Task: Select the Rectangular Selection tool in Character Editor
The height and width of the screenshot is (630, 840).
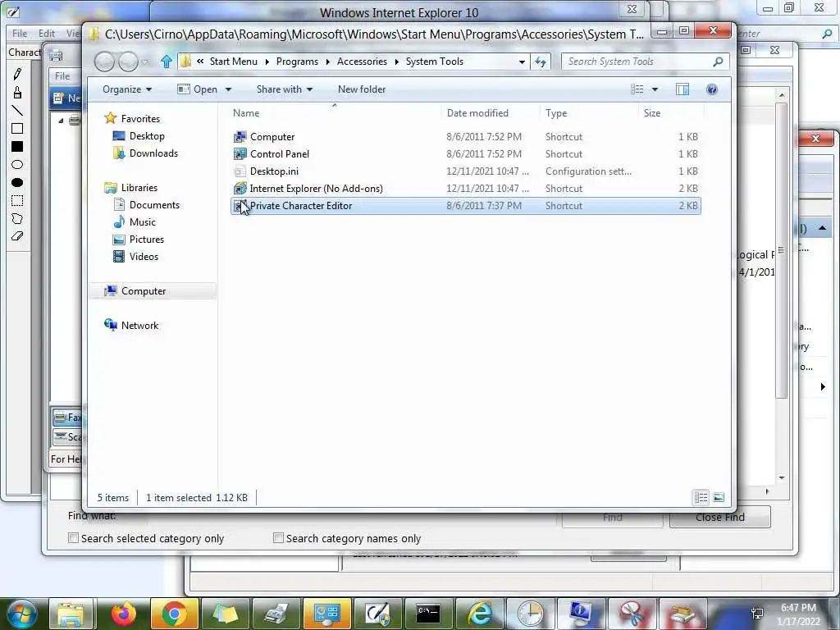Action: [x=17, y=201]
